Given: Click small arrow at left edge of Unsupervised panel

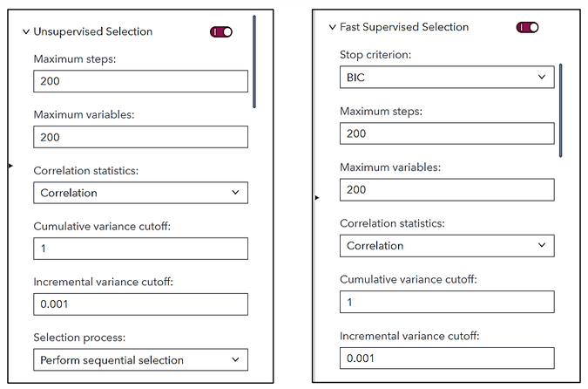Looking at the screenshot, I should (10, 165).
